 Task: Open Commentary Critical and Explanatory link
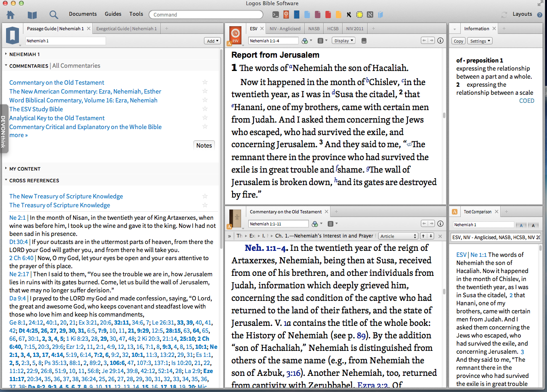point(85,127)
